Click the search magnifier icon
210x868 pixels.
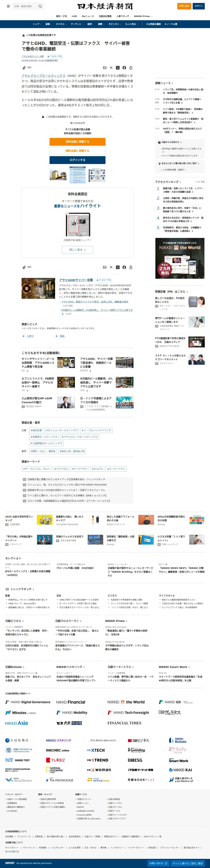(40, 6)
